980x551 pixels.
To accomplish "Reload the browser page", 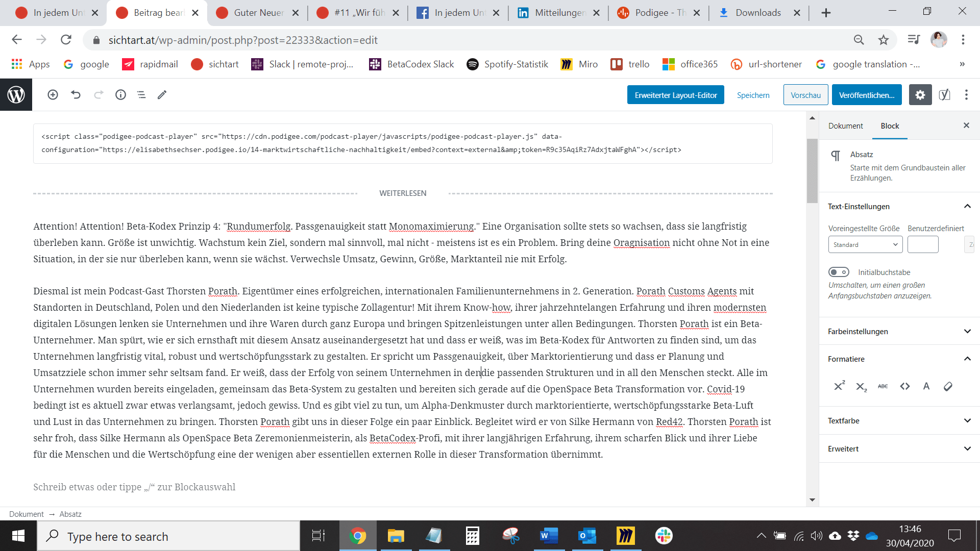I will click(66, 40).
